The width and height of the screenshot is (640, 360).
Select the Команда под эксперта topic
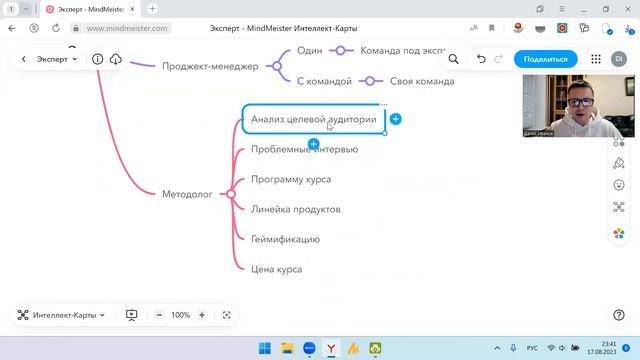click(403, 51)
